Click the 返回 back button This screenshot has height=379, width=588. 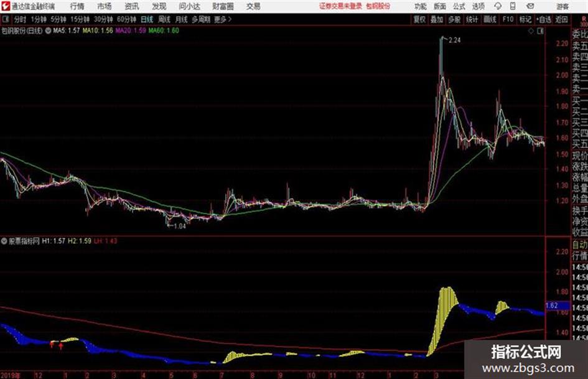tap(561, 19)
